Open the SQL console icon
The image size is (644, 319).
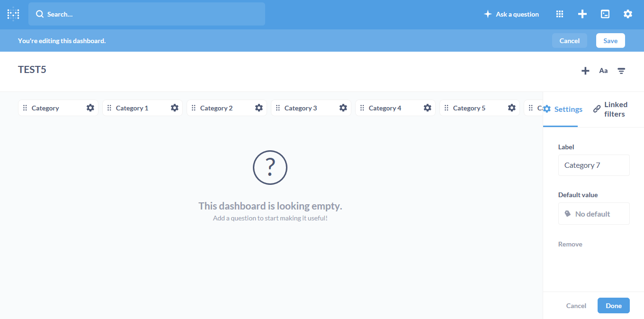point(605,14)
